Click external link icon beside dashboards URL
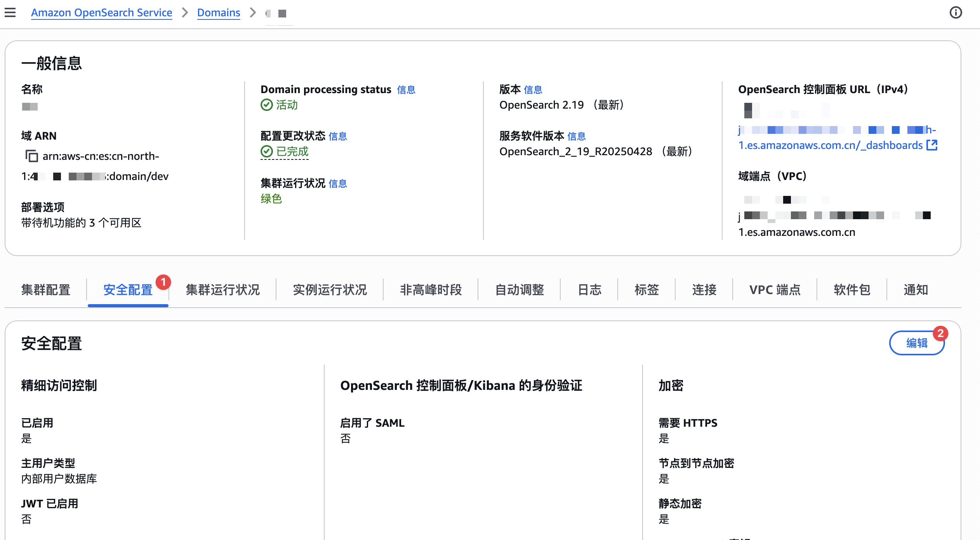This screenshot has width=980, height=540. pos(932,145)
